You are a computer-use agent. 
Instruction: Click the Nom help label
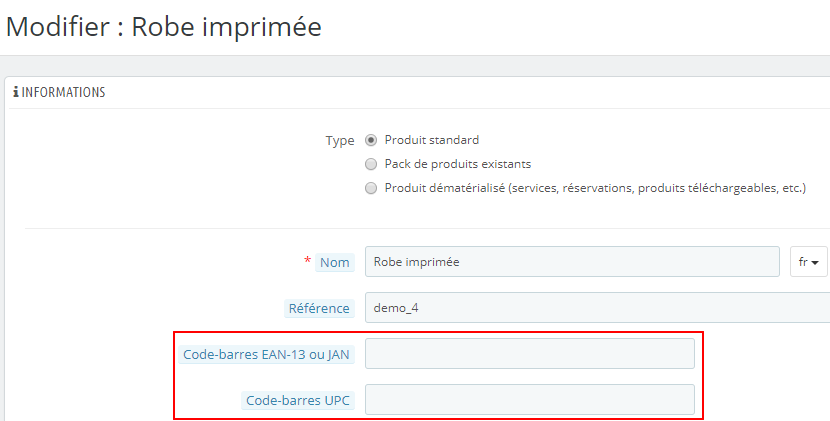[335, 262]
